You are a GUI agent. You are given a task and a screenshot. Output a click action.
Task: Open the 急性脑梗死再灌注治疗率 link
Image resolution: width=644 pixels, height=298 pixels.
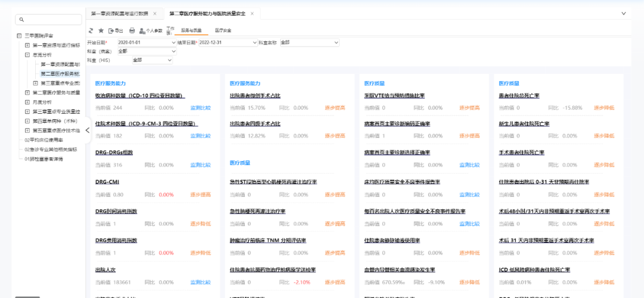coord(258,212)
